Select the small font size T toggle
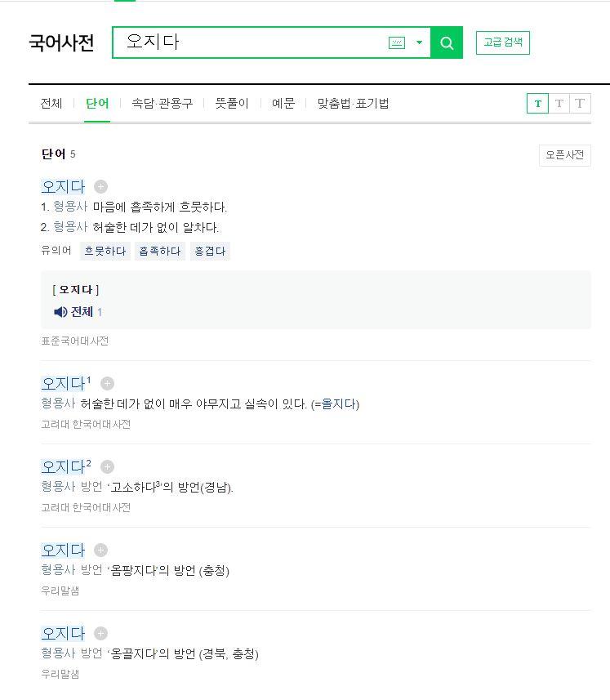The width and height of the screenshot is (610, 700). (x=537, y=104)
